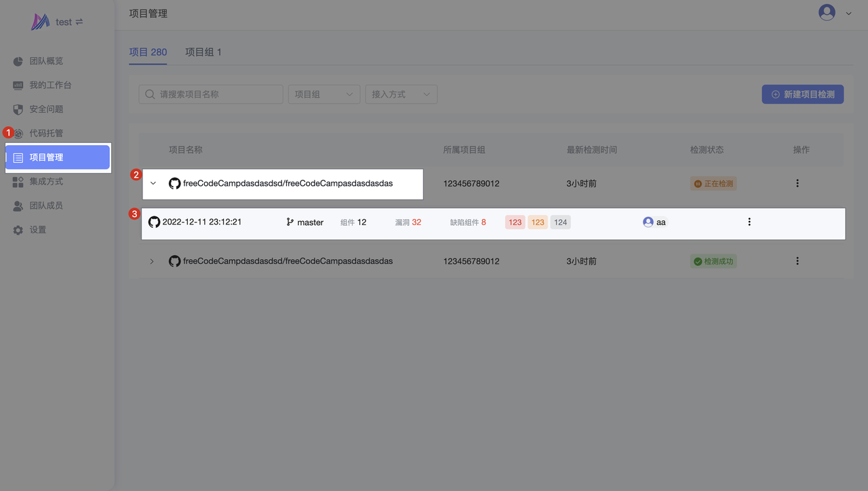The height and width of the screenshot is (491, 868).
Task: Switch to the 项目组 1 tab
Action: 203,52
